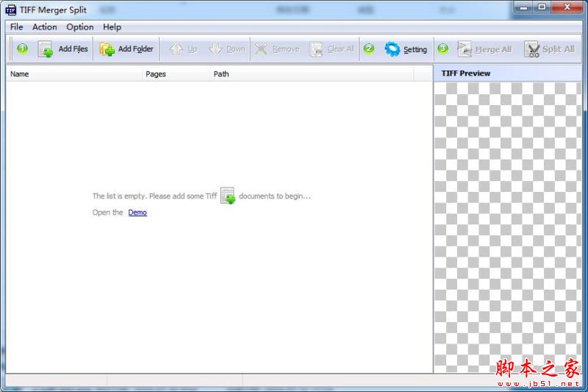Open the Help menu
This screenshot has width=588, height=392.
coord(112,27)
